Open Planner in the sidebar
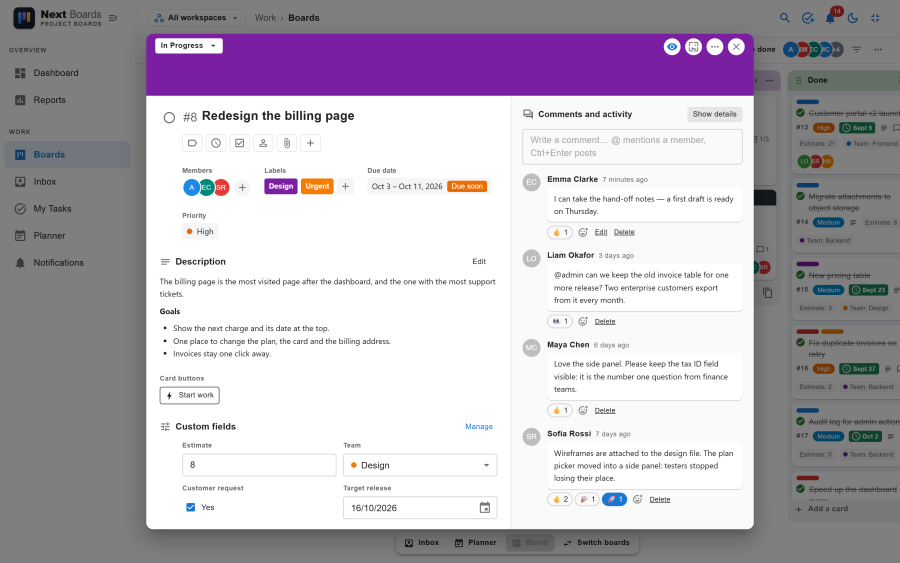Screen dimensions: 900x563 tap(68, 235)
